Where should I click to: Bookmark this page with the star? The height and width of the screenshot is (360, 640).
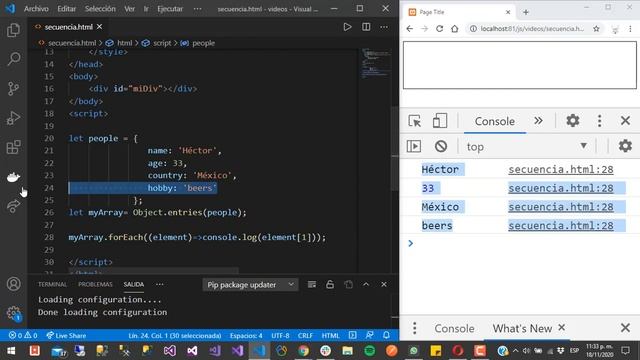pos(596,29)
